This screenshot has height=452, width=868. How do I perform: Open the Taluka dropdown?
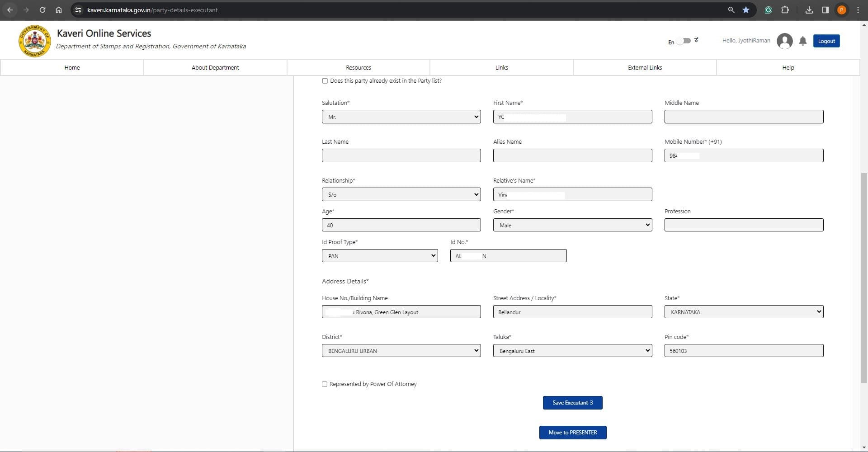(x=572, y=351)
